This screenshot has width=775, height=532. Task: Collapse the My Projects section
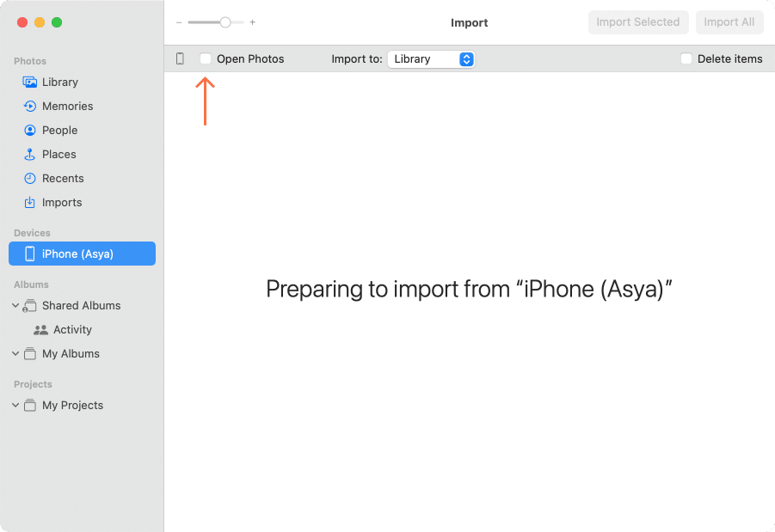coord(15,405)
